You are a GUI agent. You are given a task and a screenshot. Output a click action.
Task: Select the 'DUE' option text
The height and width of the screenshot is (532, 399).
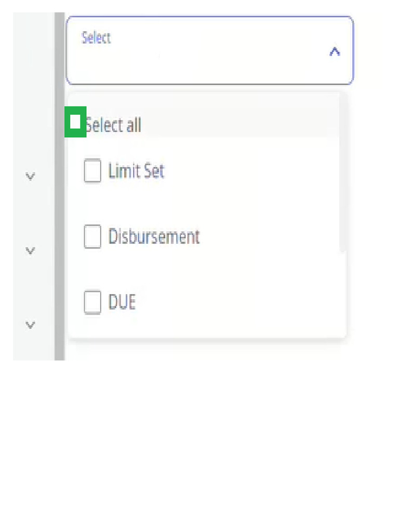coord(122,302)
